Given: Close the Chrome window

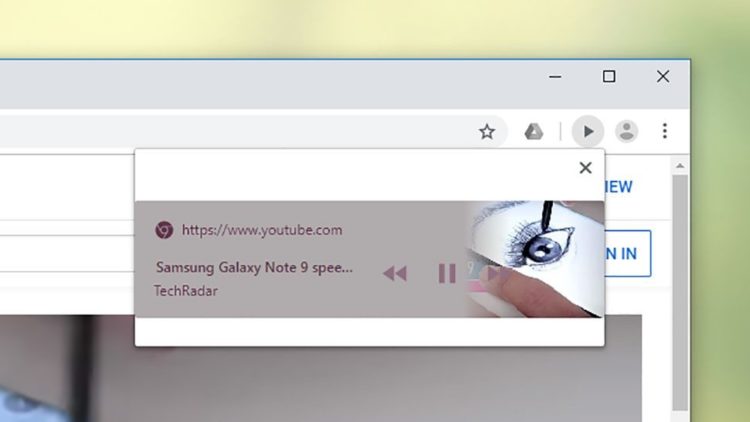Looking at the screenshot, I should (663, 77).
